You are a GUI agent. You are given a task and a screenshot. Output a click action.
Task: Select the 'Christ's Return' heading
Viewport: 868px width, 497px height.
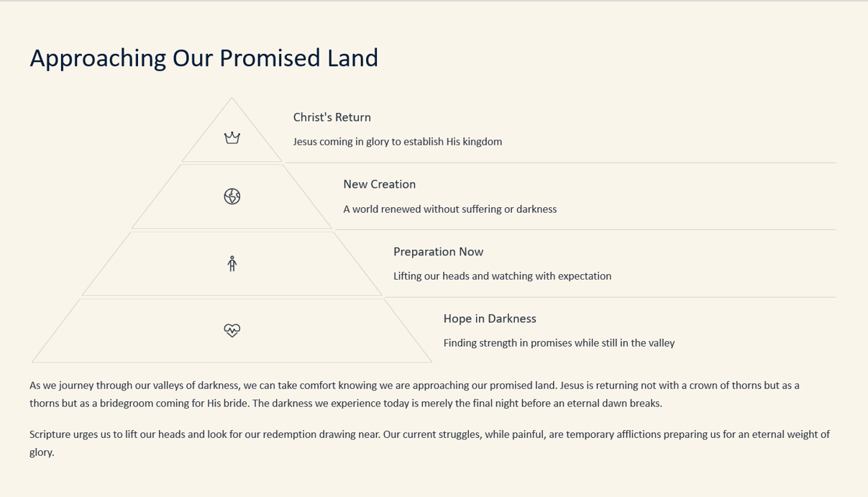click(332, 117)
